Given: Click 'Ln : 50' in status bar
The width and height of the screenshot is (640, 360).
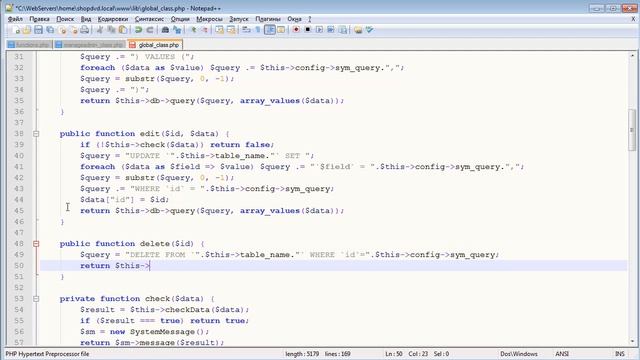Looking at the screenshot, I should [393, 354].
